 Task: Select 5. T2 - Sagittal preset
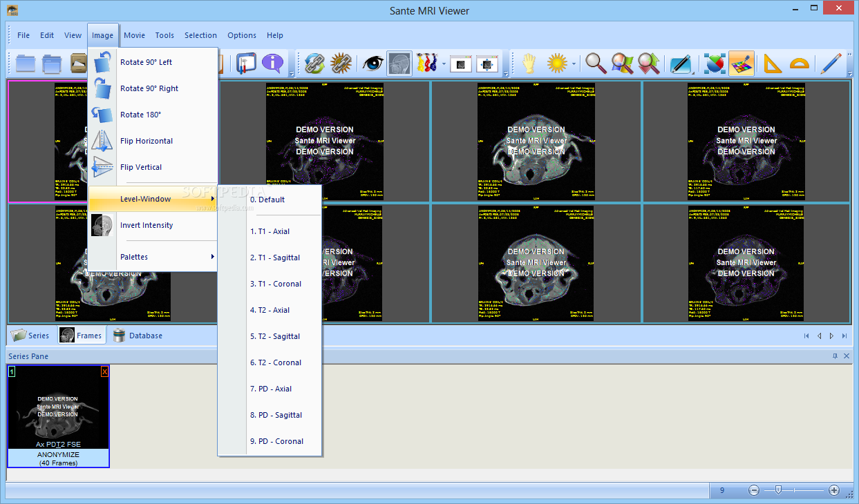(x=270, y=336)
